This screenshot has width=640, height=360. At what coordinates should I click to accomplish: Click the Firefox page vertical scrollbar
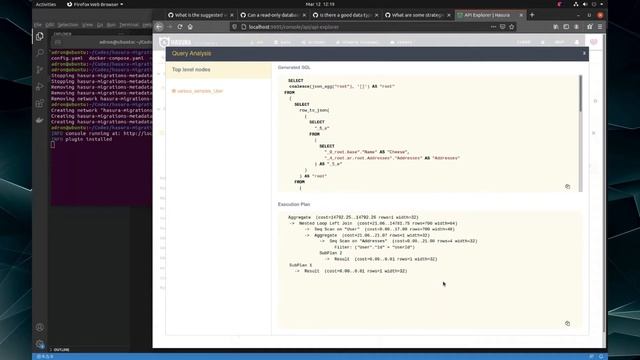pos(604,184)
